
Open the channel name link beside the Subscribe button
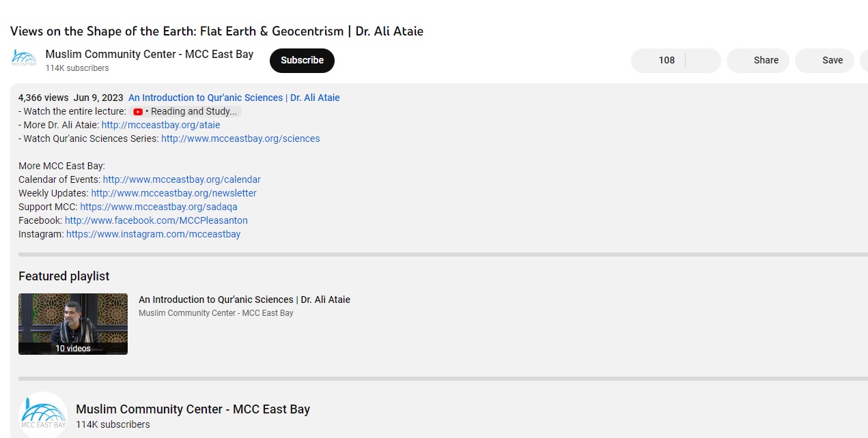tap(149, 54)
